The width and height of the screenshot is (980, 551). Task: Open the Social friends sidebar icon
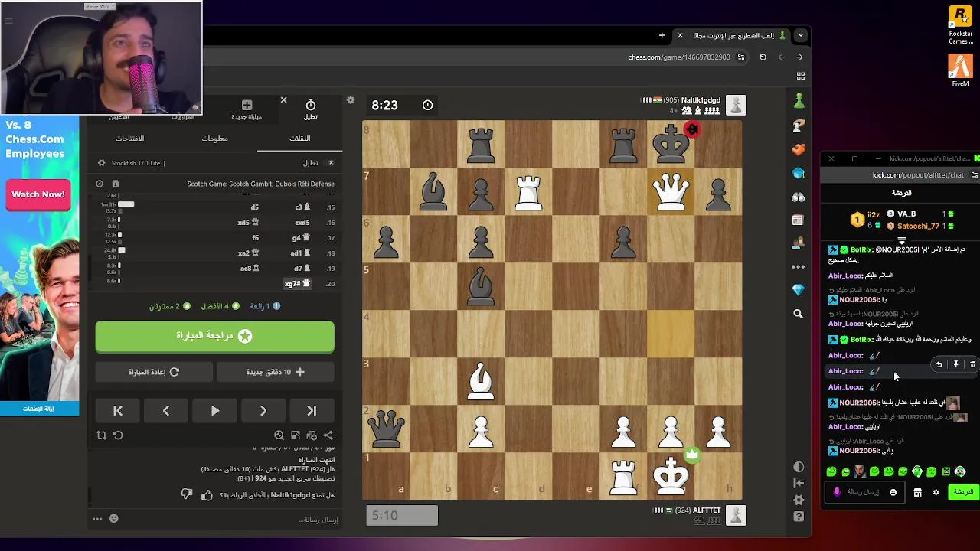coord(799,243)
